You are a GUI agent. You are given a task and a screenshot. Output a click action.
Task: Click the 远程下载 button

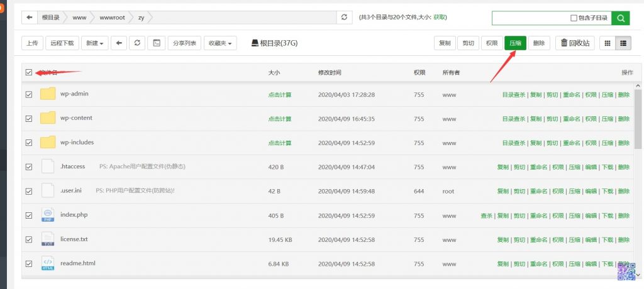(62, 43)
